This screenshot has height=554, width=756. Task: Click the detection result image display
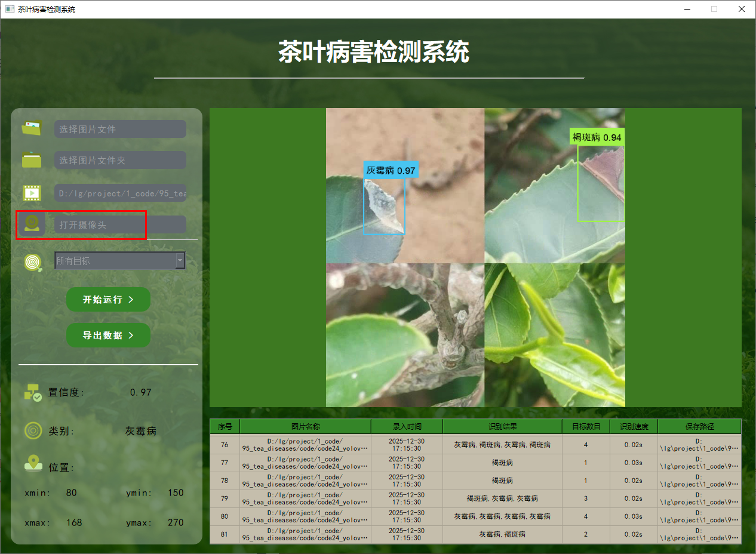click(475, 257)
